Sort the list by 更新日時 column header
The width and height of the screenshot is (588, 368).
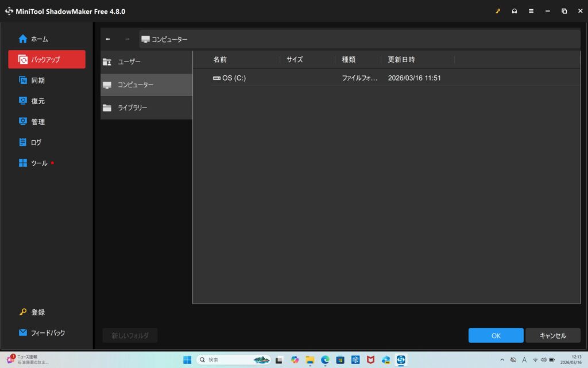pyautogui.click(x=401, y=60)
